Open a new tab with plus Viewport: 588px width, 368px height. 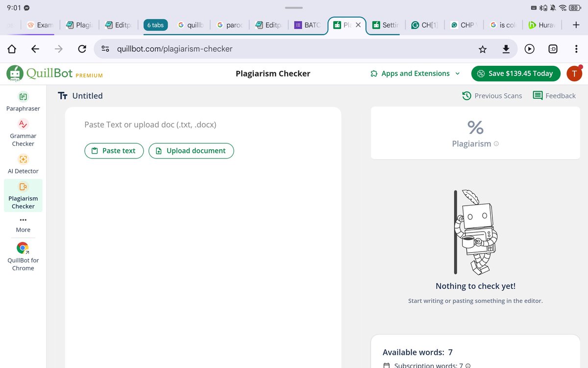click(576, 25)
